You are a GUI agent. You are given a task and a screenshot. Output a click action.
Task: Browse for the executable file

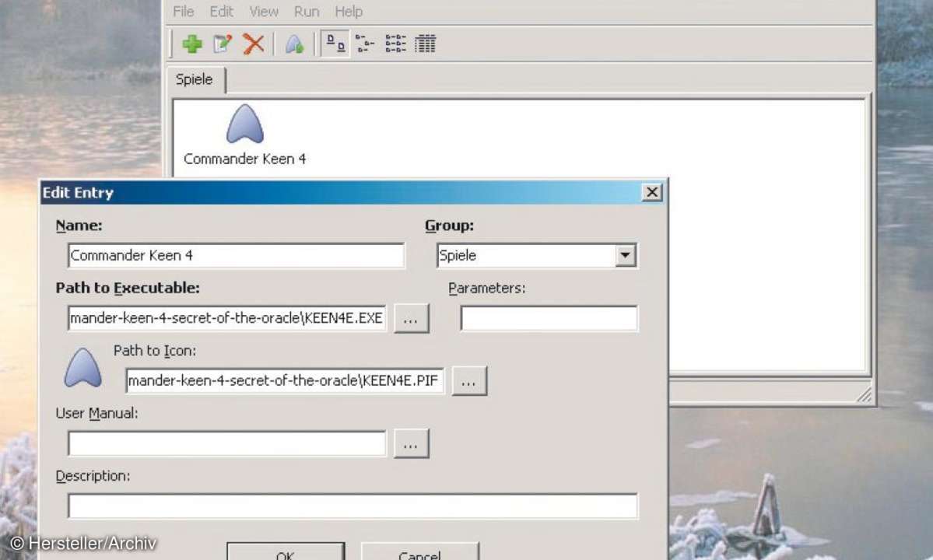[x=411, y=319]
